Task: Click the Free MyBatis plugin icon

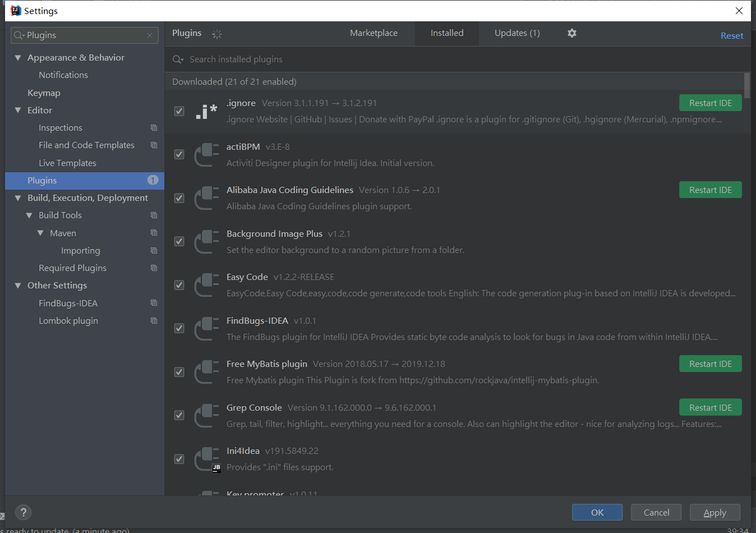Action: pos(206,372)
